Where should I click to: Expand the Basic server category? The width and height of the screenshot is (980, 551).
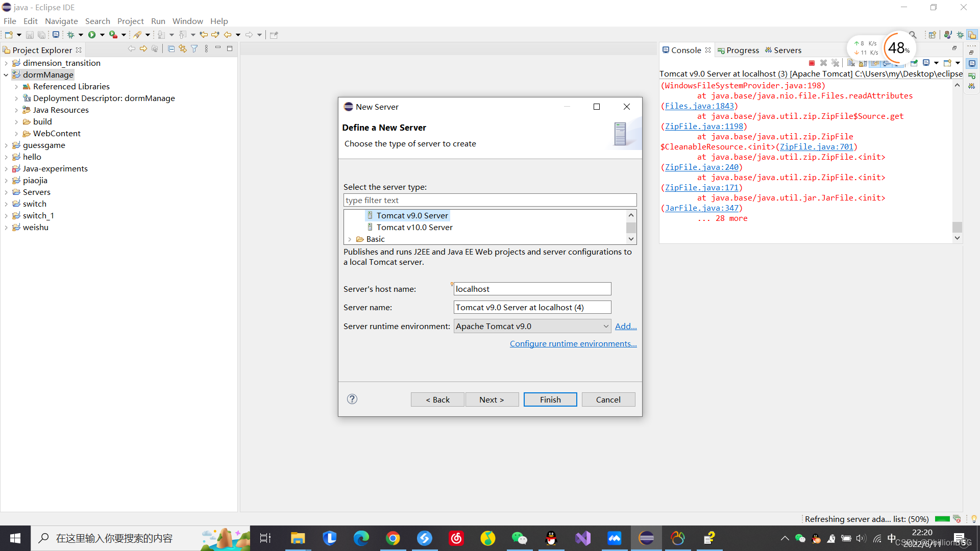[x=349, y=238]
